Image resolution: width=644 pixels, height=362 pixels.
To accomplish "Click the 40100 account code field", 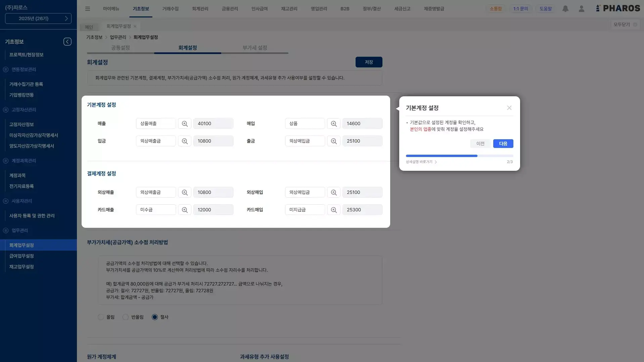I will point(213,123).
